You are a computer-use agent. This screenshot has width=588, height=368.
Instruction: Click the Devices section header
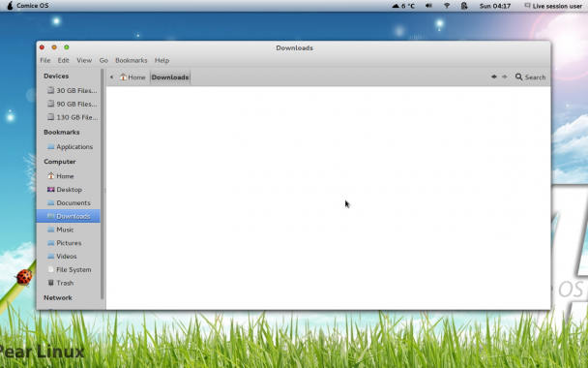(56, 77)
